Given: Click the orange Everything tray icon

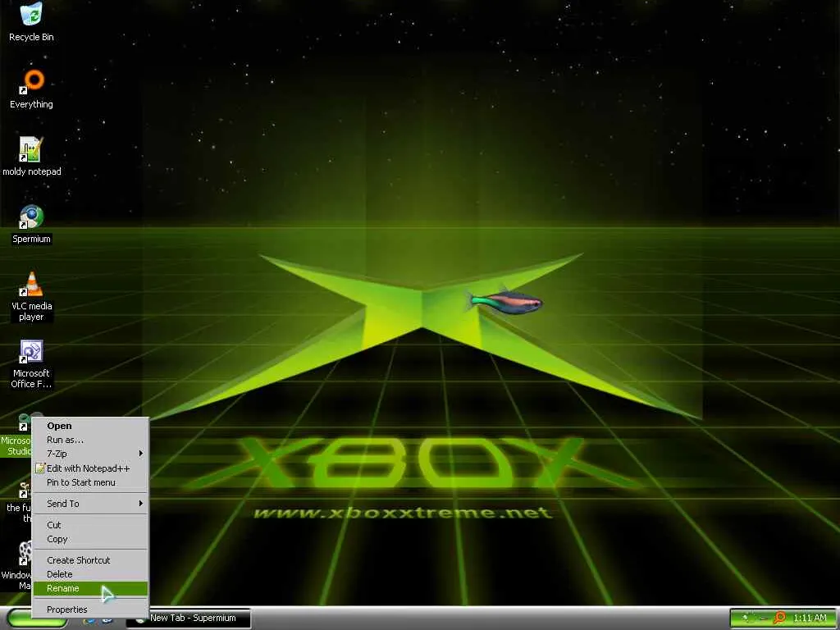Looking at the screenshot, I should pyautogui.click(x=779, y=619).
